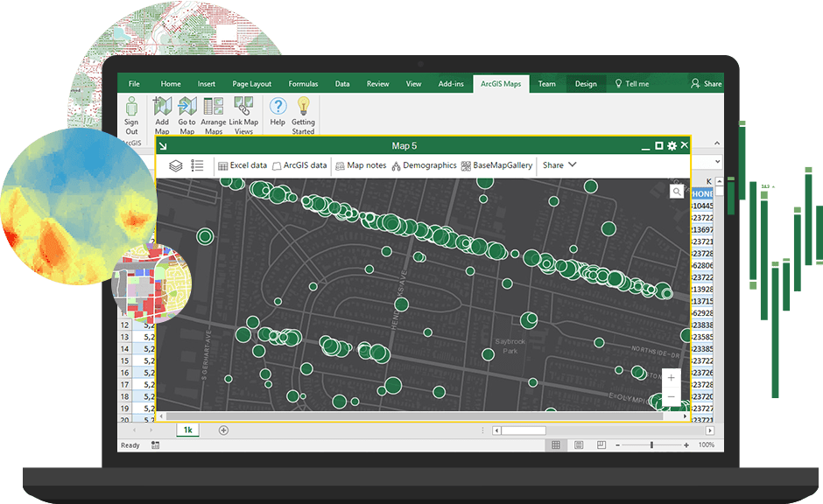Image resolution: width=823 pixels, height=504 pixels.
Task: Switch to the Team tab
Action: pos(546,84)
